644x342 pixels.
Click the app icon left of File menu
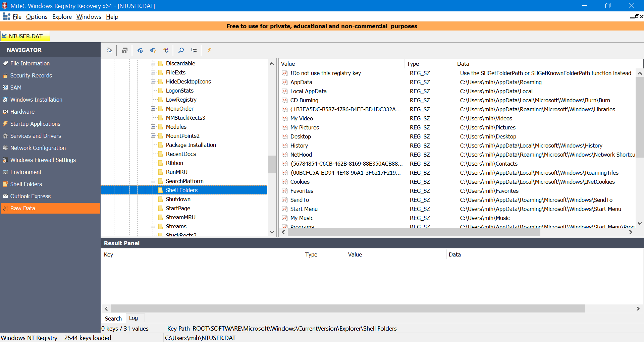coord(6,16)
